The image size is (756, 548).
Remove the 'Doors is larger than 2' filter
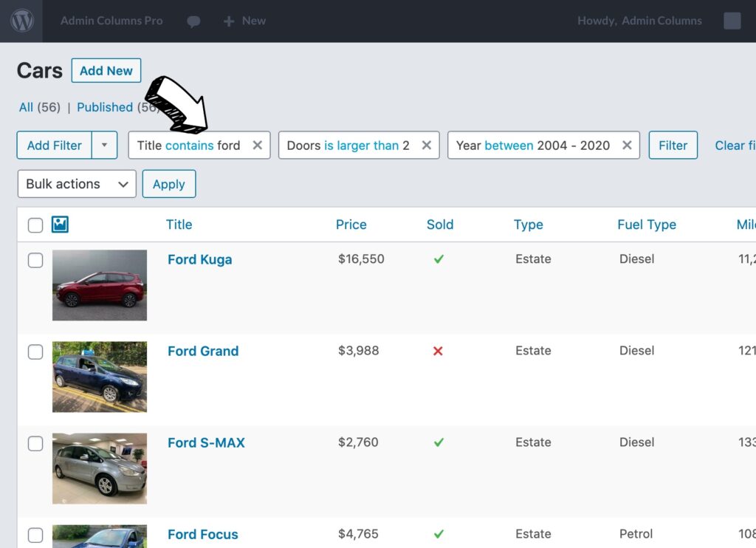[426, 145]
